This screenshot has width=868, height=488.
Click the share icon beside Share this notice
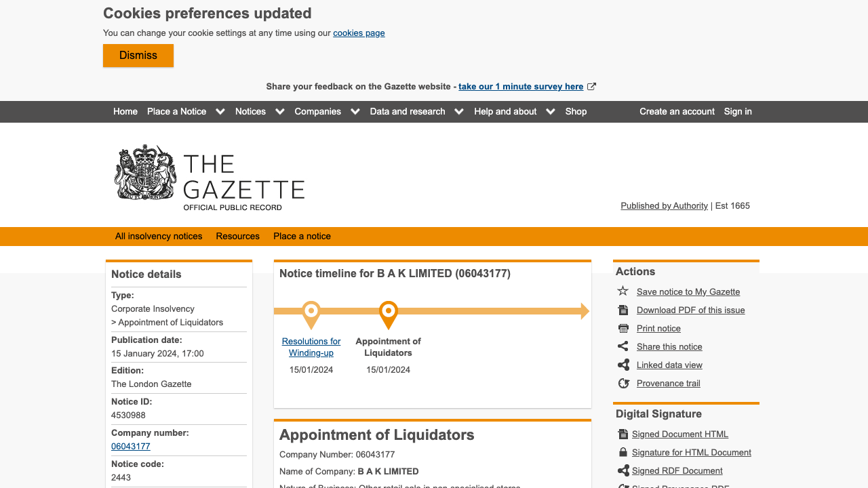(623, 346)
